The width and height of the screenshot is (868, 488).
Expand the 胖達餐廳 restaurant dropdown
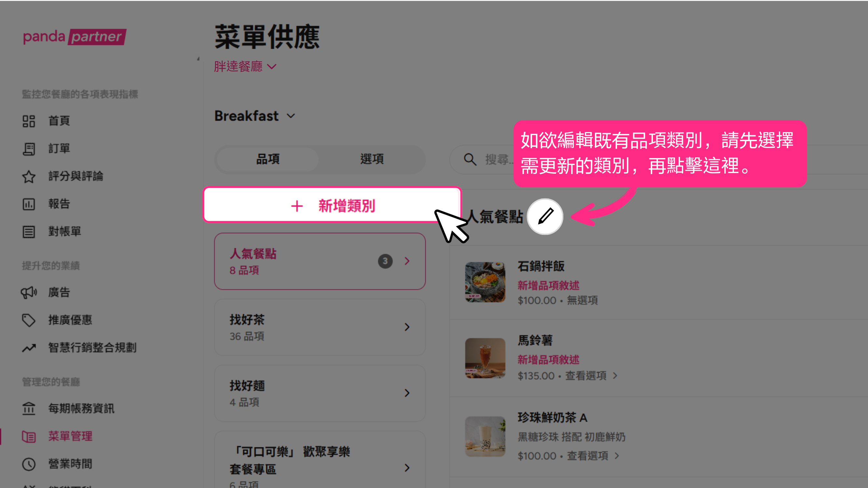245,66
